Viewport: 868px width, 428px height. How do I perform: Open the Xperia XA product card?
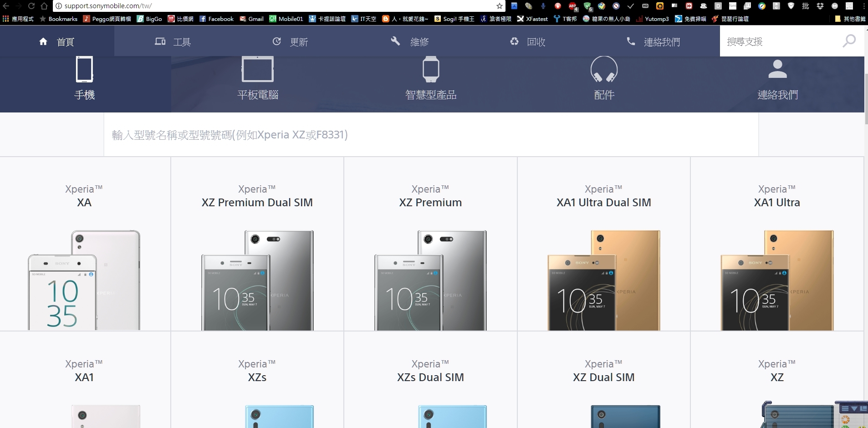coord(85,244)
